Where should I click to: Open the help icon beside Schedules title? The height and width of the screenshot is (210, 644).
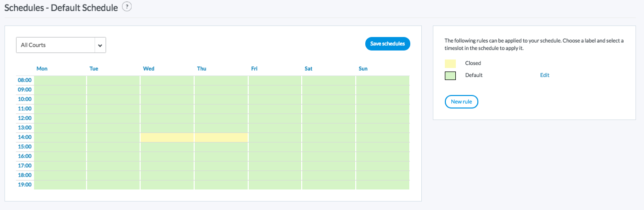click(127, 7)
